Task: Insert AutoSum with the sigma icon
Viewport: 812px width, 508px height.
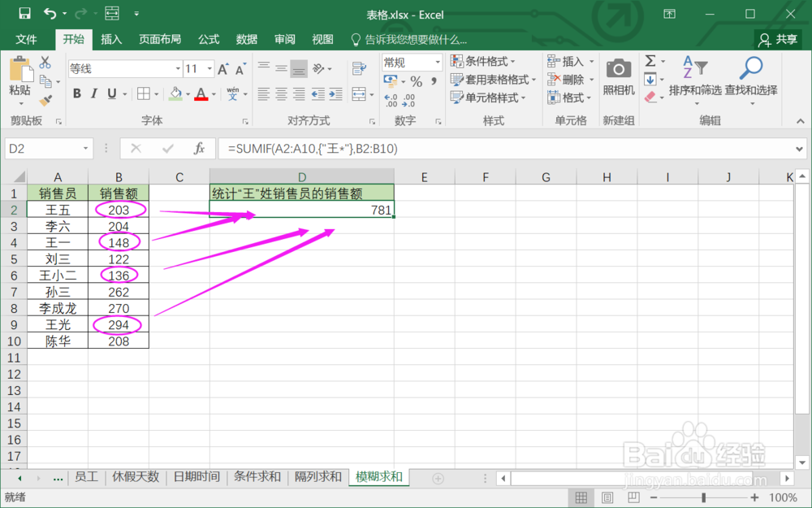Action: coord(650,61)
